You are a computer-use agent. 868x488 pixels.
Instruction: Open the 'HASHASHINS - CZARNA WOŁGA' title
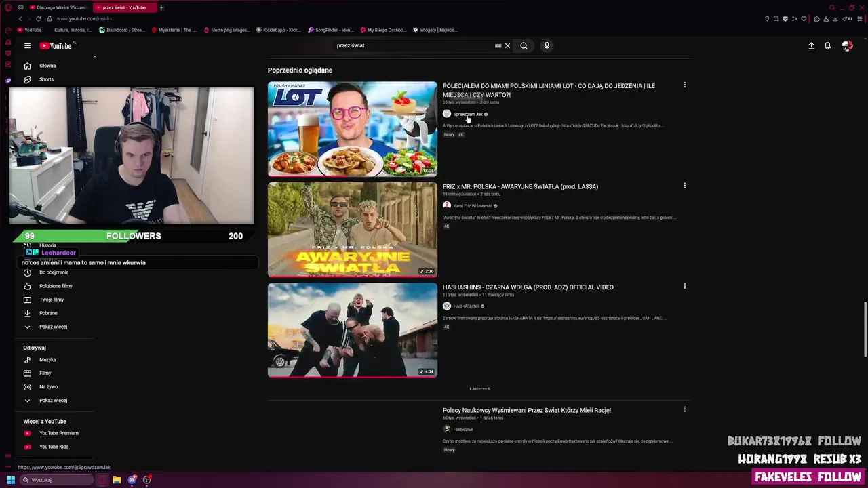528,287
